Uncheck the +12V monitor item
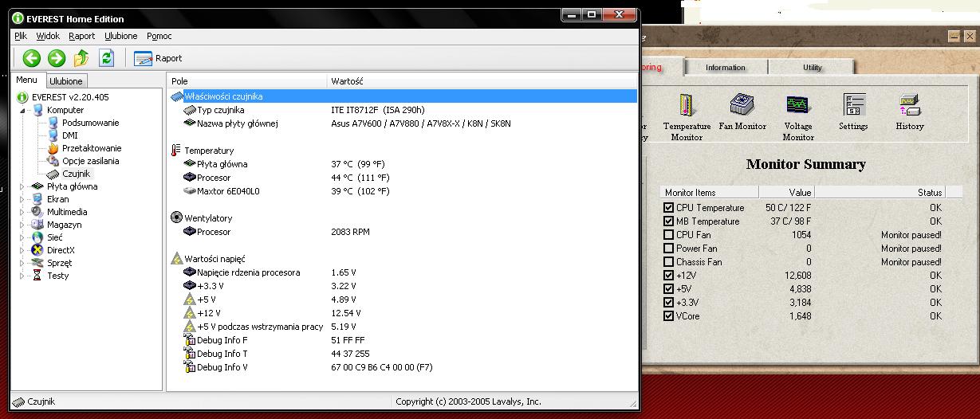980x419 pixels. coord(669,276)
